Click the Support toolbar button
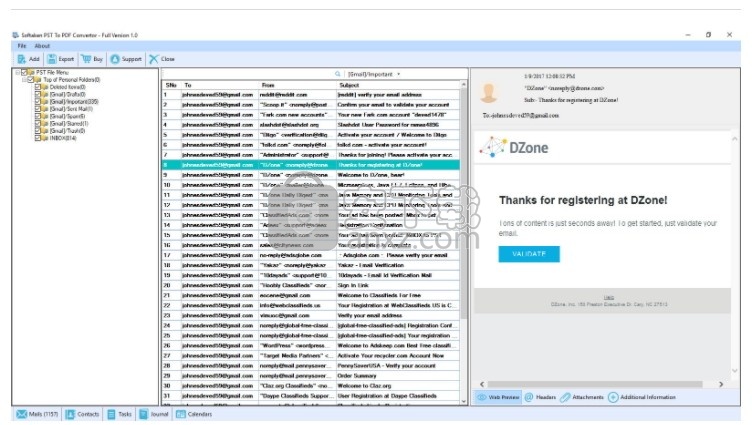752x425 pixels. (x=126, y=59)
